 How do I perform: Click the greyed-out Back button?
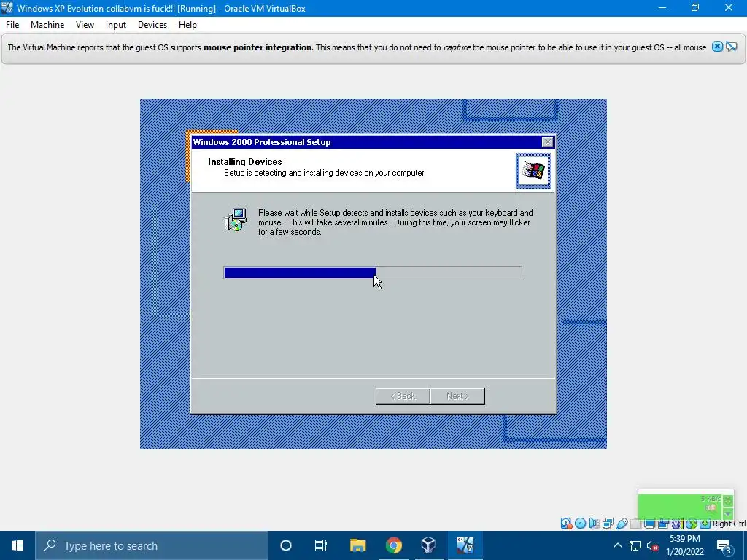point(403,396)
